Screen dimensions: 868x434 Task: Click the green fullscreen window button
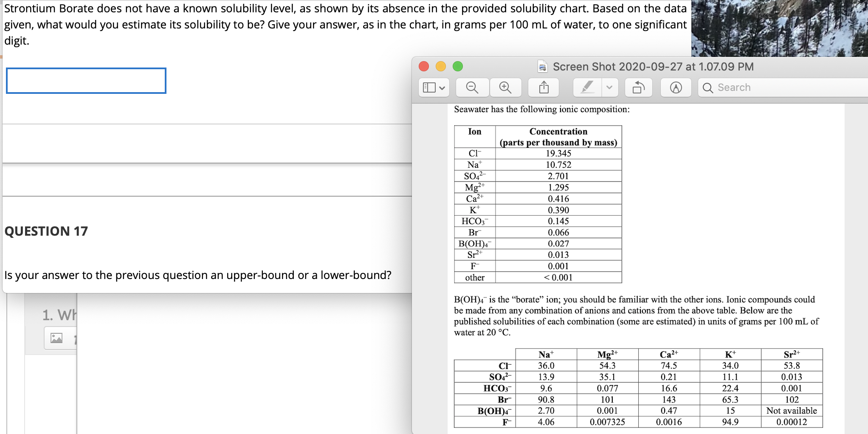458,66
